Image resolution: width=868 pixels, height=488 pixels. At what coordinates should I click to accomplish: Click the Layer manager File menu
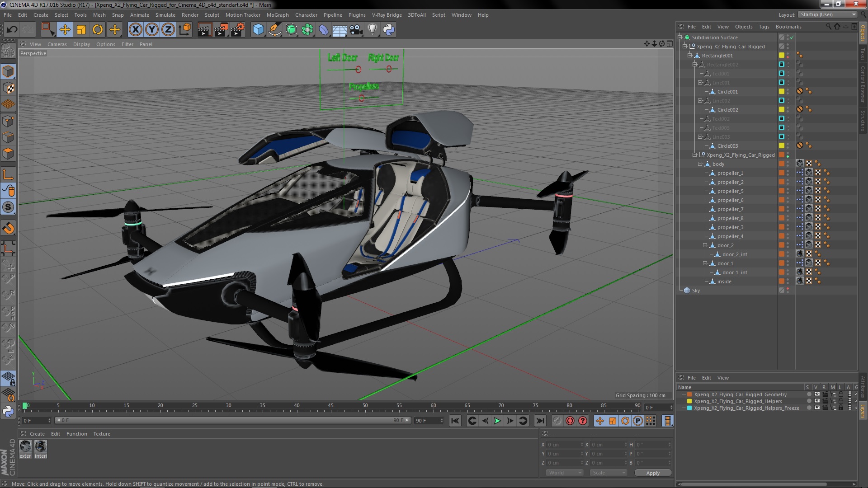pos(691,378)
